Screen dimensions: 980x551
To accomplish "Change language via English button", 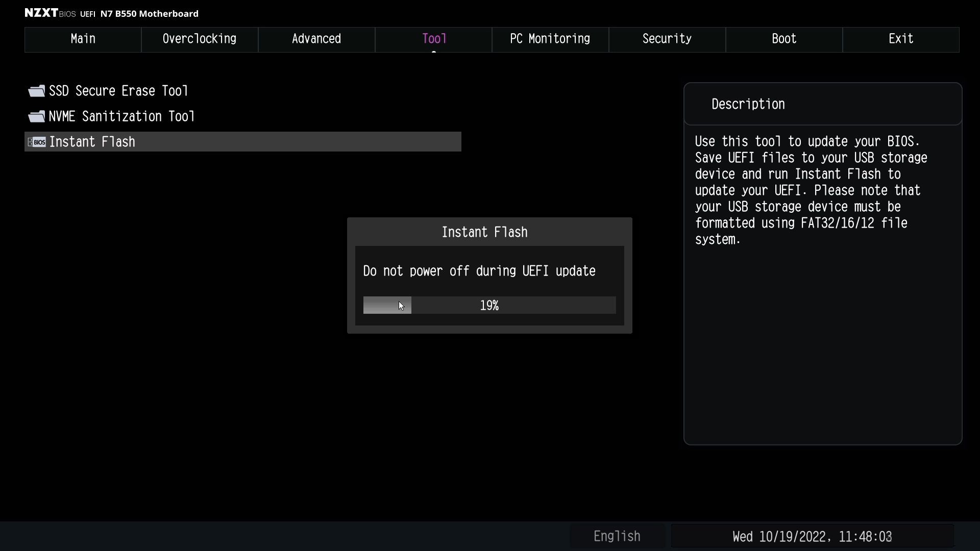I will pos(617,536).
